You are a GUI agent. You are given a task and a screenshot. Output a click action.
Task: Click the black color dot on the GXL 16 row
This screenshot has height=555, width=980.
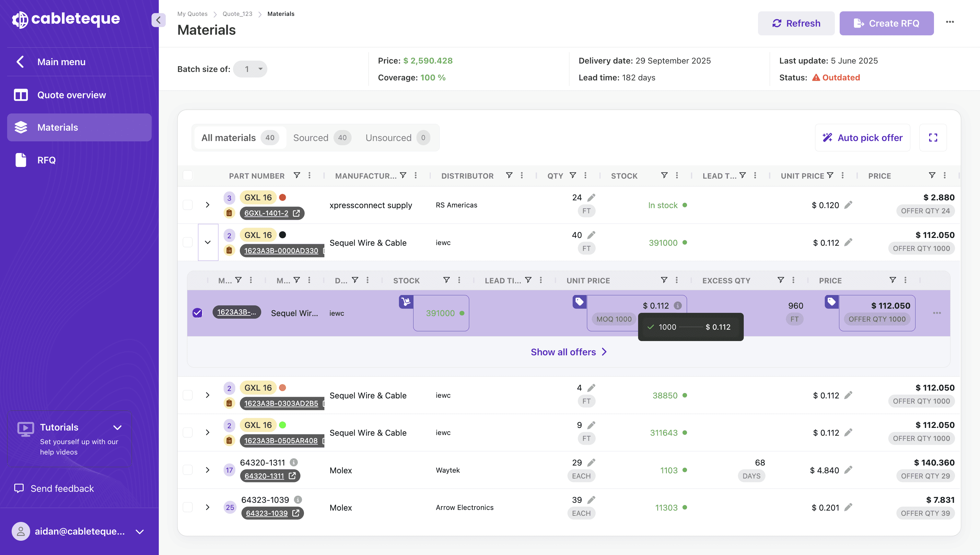282,235
